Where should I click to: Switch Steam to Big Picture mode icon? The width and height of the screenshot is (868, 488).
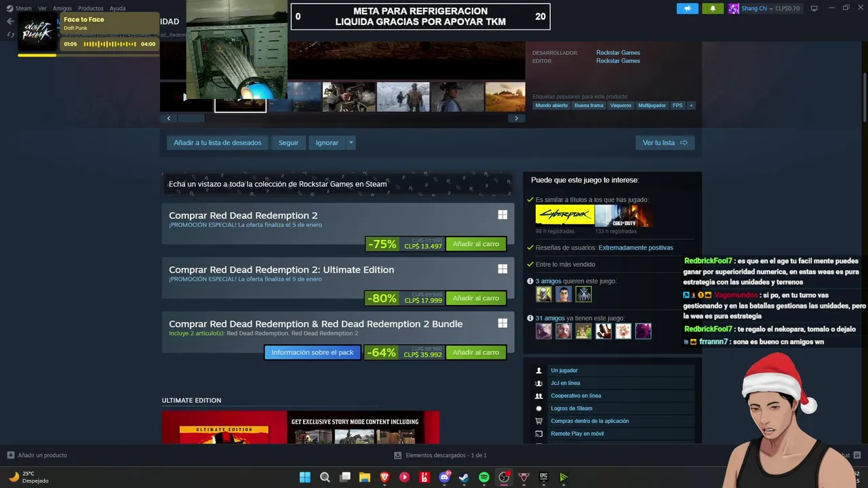click(x=814, y=8)
